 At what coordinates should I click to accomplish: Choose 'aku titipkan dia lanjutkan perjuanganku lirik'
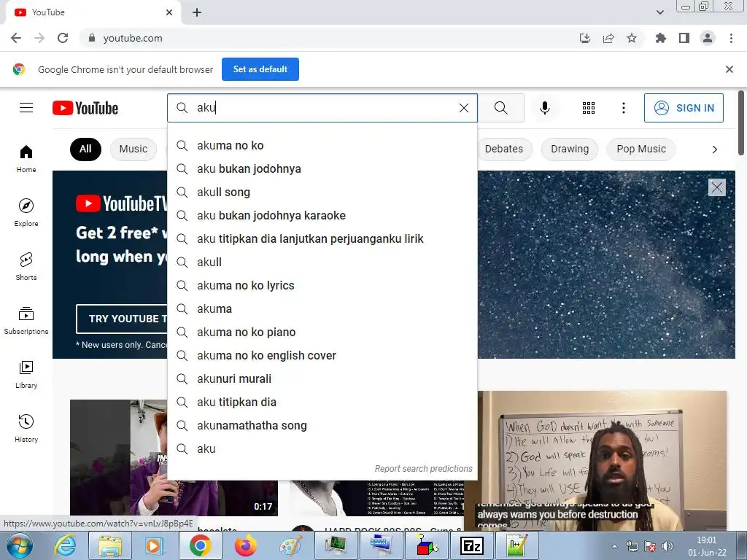322,238
